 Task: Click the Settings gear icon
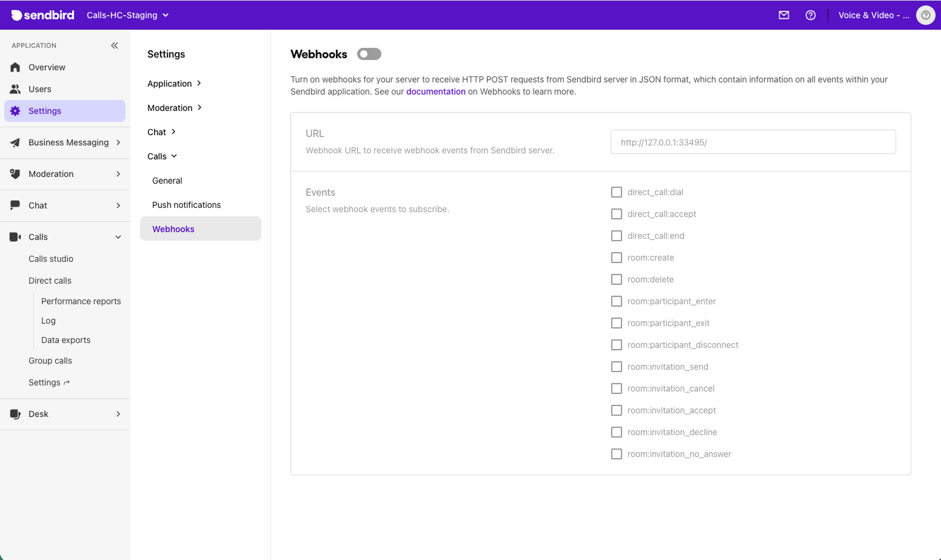[15, 111]
